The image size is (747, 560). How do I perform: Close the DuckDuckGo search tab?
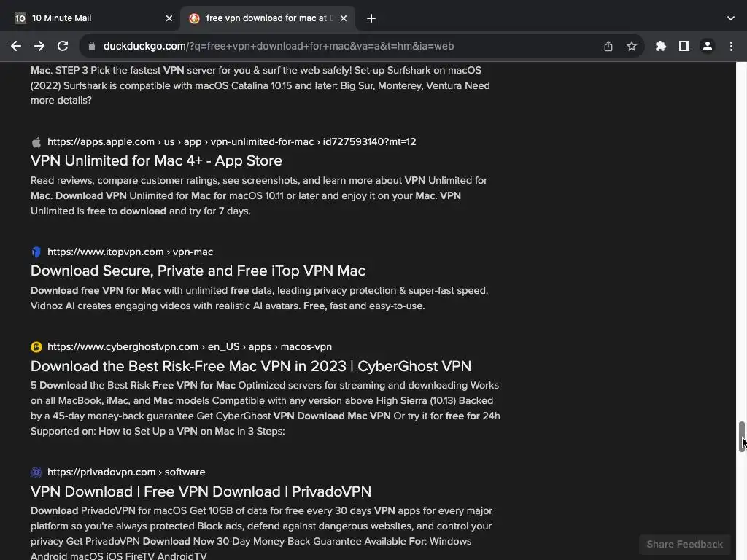pyautogui.click(x=344, y=18)
